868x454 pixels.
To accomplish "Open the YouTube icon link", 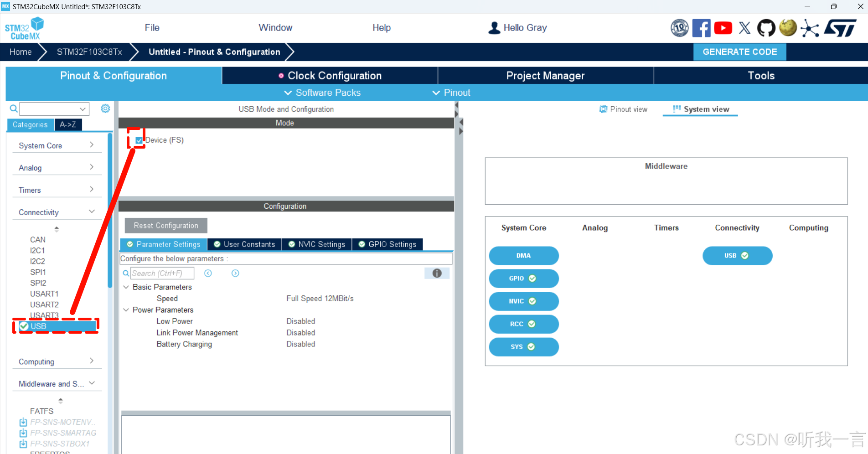I will coord(723,28).
